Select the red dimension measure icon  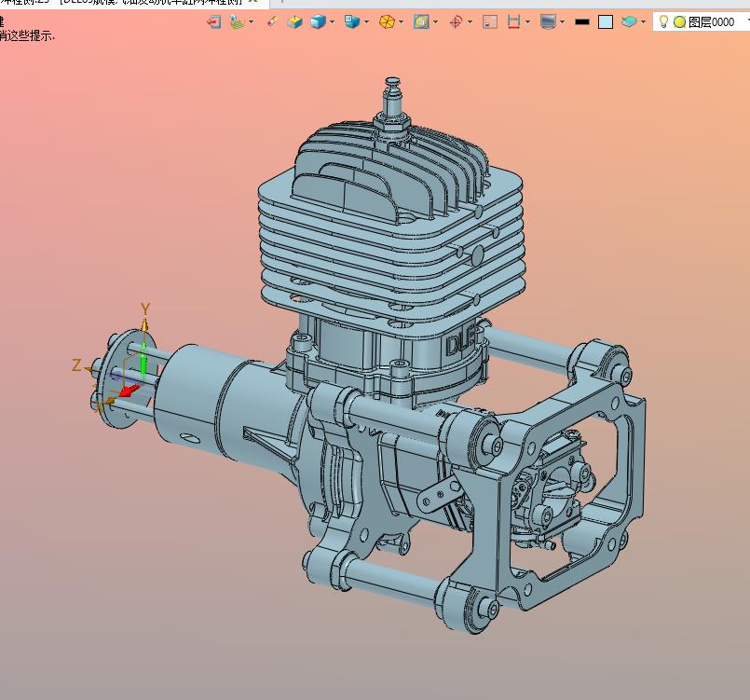(x=513, y=22)
